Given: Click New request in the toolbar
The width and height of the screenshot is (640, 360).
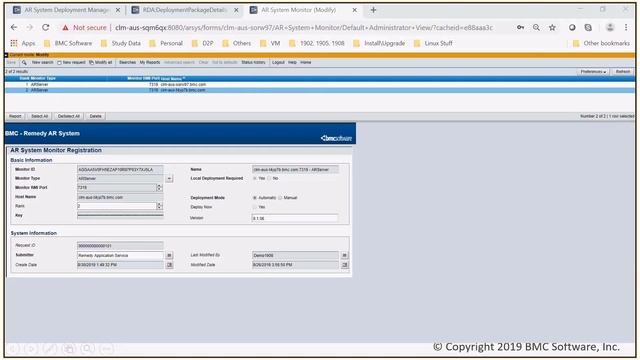Looking at the screenshot, I should click(x=71, y=62).
